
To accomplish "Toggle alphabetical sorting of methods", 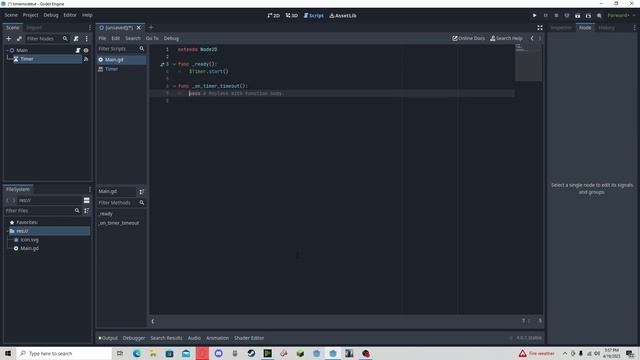I will [142, 191].
